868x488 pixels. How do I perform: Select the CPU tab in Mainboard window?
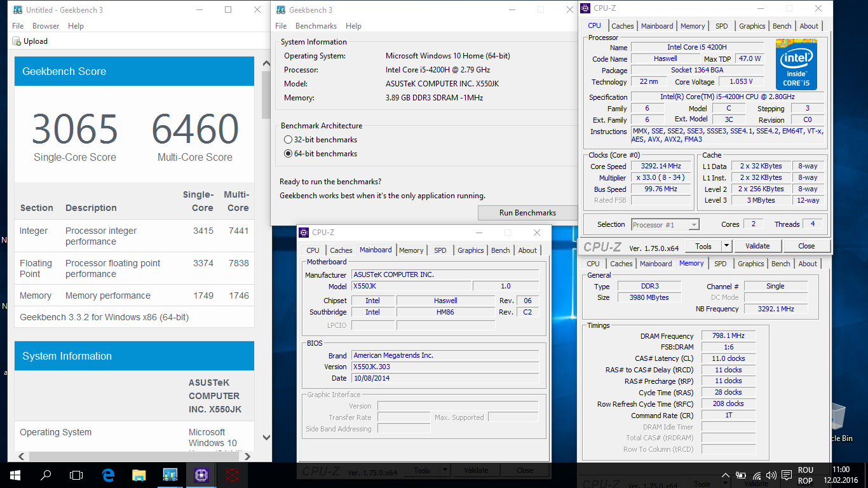point(313,250)
